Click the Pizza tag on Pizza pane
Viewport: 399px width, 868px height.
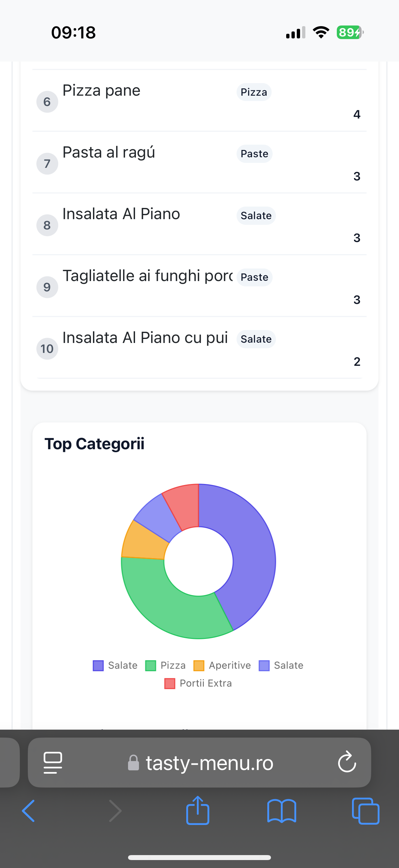click(x=253, y=92)
